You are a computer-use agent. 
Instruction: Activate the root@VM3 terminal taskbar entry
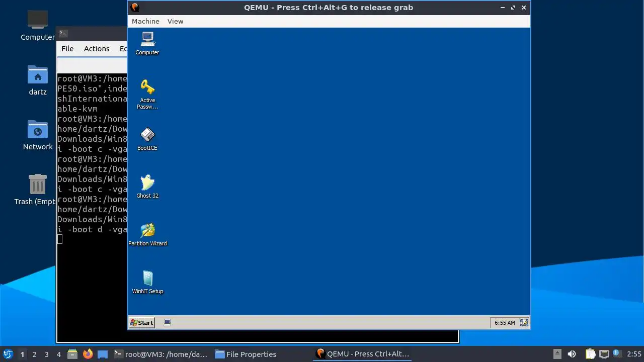click(x=160, y=354)
